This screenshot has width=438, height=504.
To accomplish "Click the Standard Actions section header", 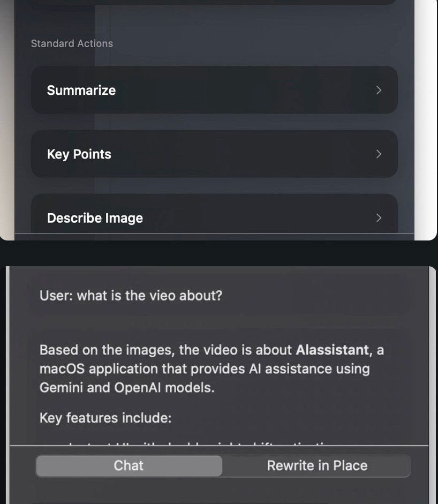I will [72, 43].
